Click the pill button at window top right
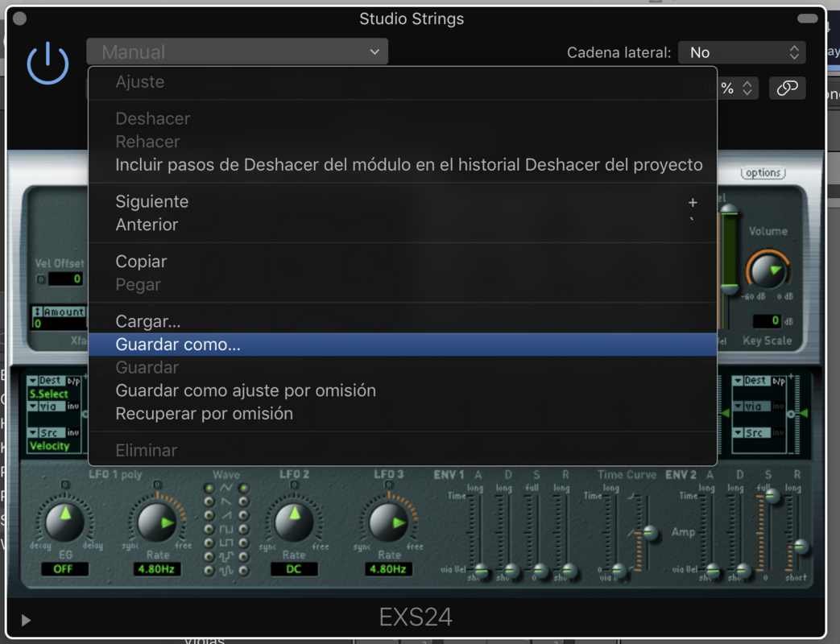Viewport: 840px width, 644px height. pos(807,19)
